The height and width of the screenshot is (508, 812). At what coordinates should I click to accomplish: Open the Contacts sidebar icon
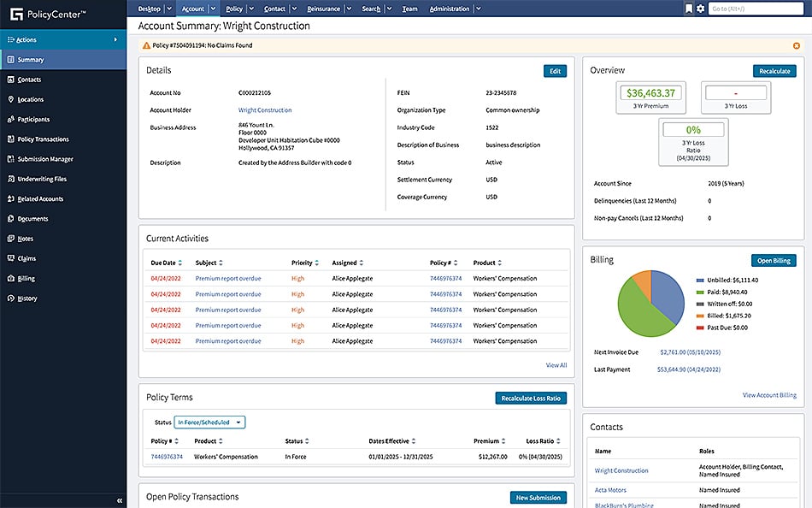[12, 79]
